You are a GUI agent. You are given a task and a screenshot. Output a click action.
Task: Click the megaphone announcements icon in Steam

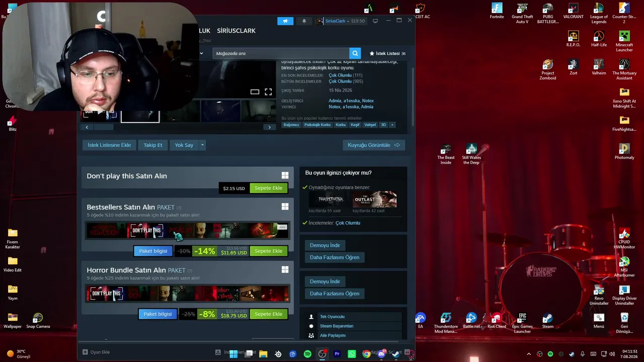click(285, 21)
